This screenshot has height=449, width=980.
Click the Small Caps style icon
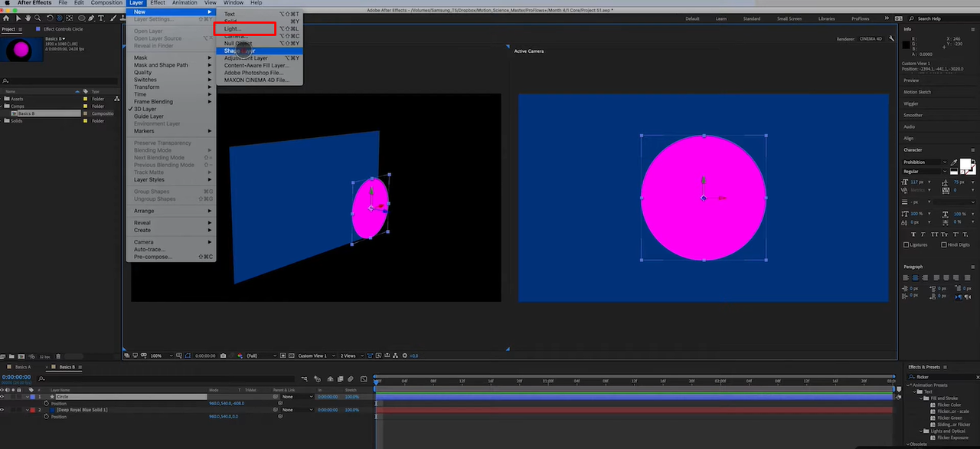coord(944,234)
